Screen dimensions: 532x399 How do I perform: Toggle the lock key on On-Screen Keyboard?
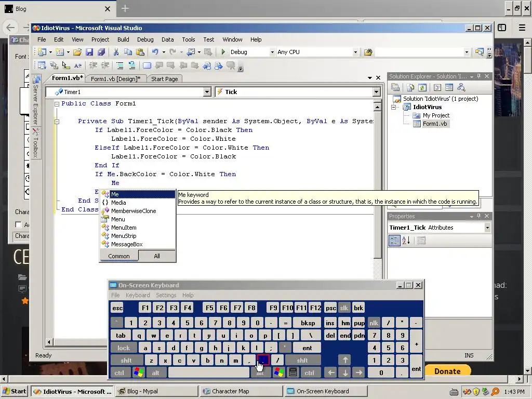pyautogui.click(x=124, y=348)
